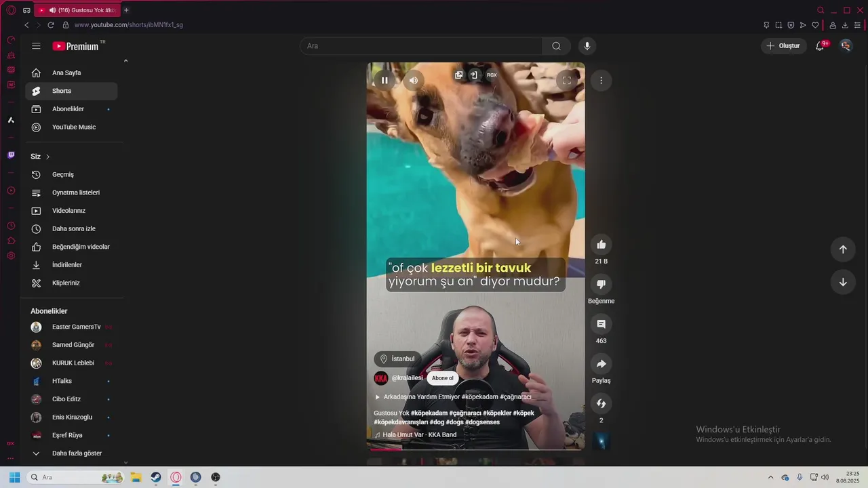Select Shorts in the sidebar
Image resolution: width=868 pixels, height=488 pixels.
[x=71, y=91]
